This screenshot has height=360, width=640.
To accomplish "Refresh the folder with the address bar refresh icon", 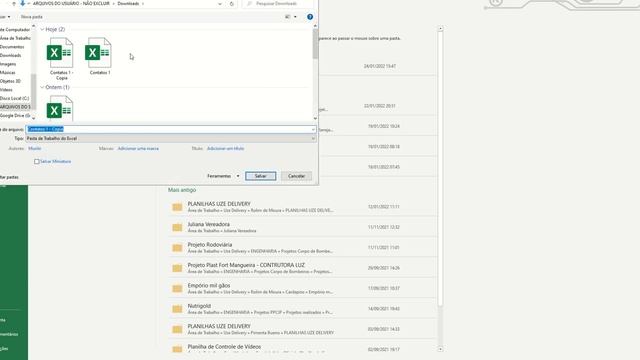I will tap(231, 4).
